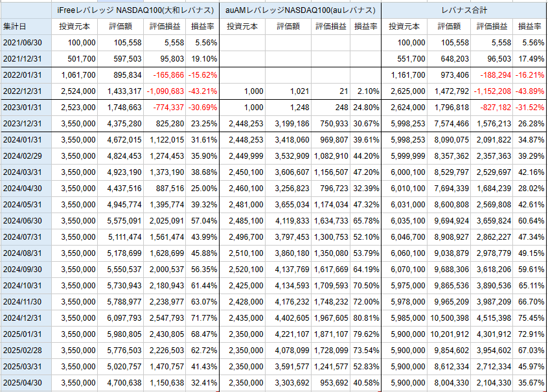
Task: Select date cell 2021/06/30
Action: point(26,43)
